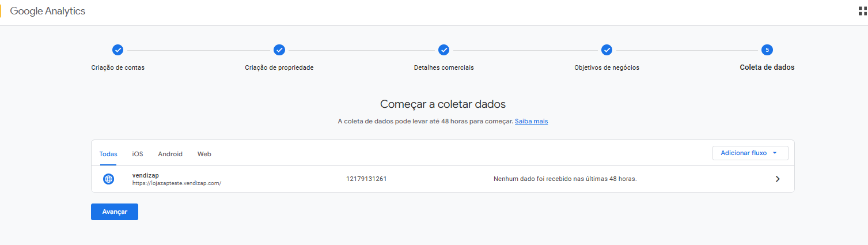This screenshot has width=868, height=245.
Task: Open the Adicionar fluxo dropdown
Action: click(x=750, y=153)
